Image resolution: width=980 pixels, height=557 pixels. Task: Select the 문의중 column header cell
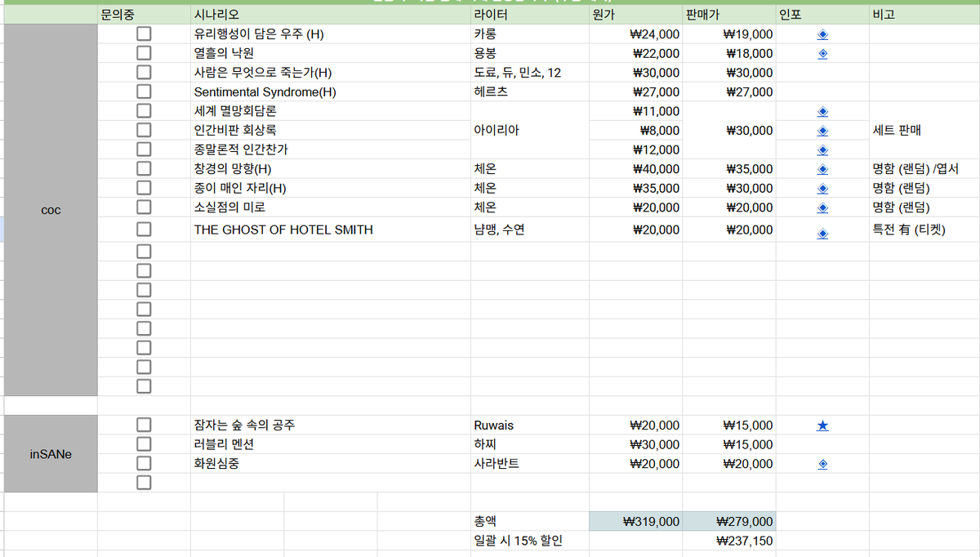[x=144, y=15]
